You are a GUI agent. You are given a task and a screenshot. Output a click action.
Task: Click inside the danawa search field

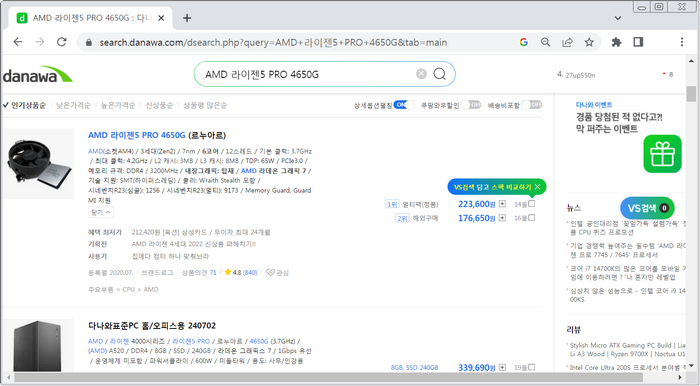point(308,74)
